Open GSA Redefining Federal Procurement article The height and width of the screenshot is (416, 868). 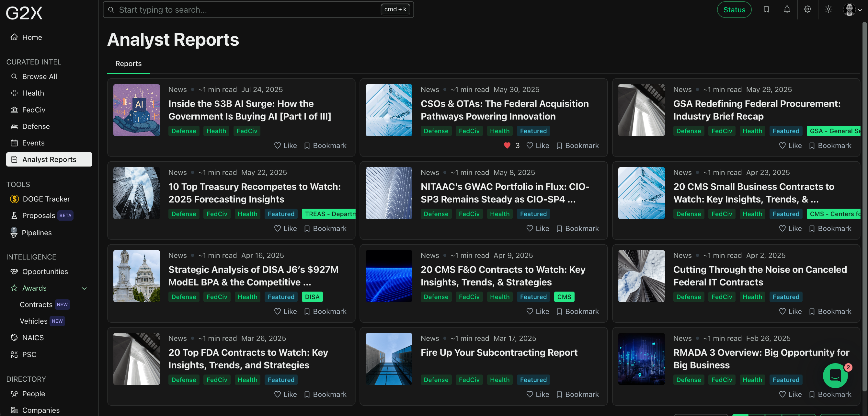(x=757, y=110)
